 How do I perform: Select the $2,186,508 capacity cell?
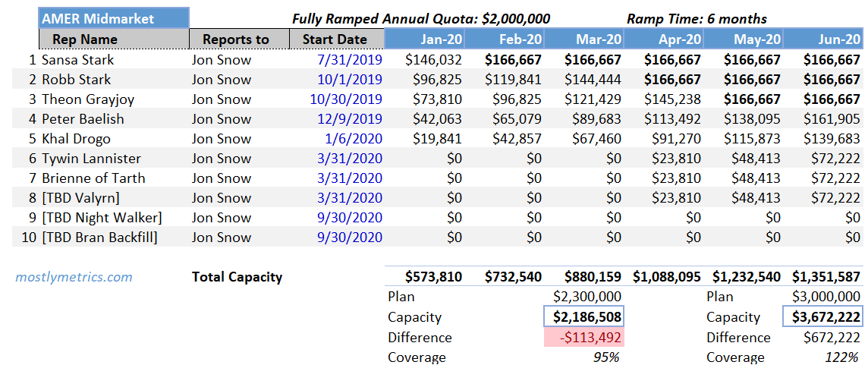584,317
